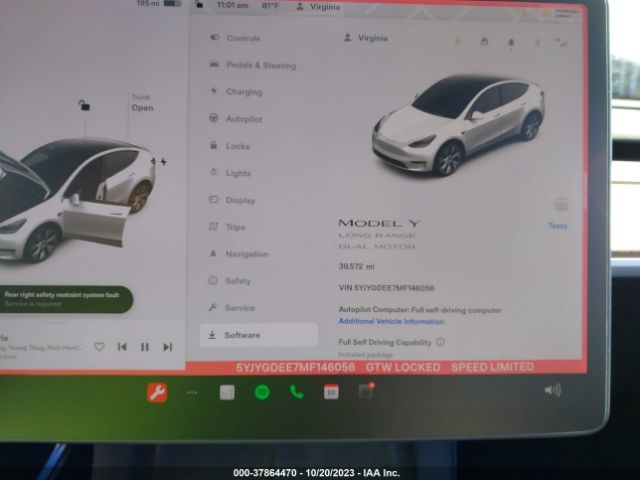
Task: Open the Spotify app icon
Action: click(262, 392)
